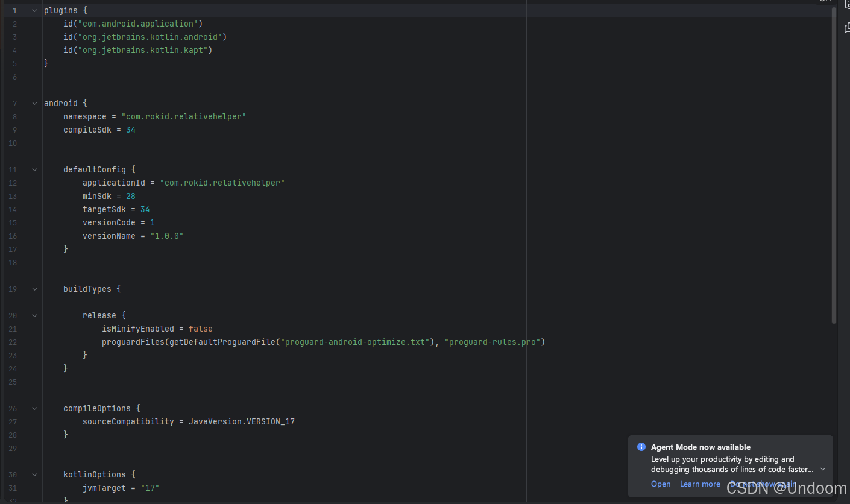Fold the release block
Image resolution: width=850 pixels, height=504 pixels.
point(34,316)
